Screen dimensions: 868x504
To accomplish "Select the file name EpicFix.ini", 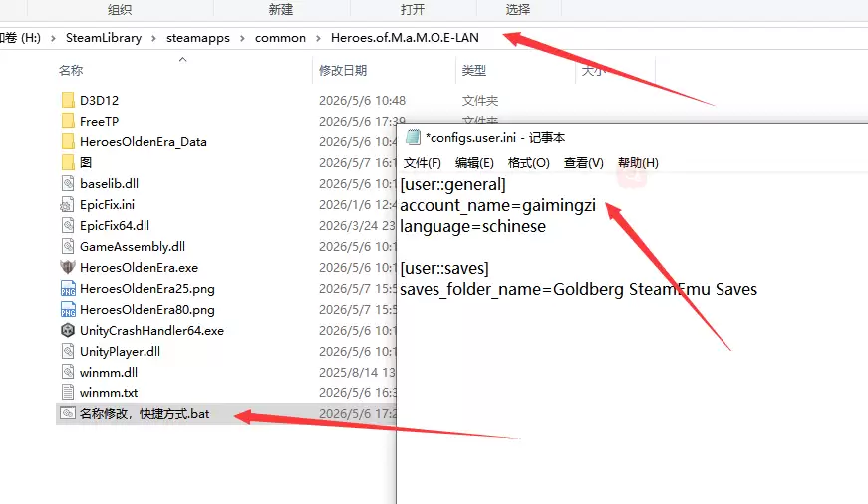I will [x=107, y=205].
